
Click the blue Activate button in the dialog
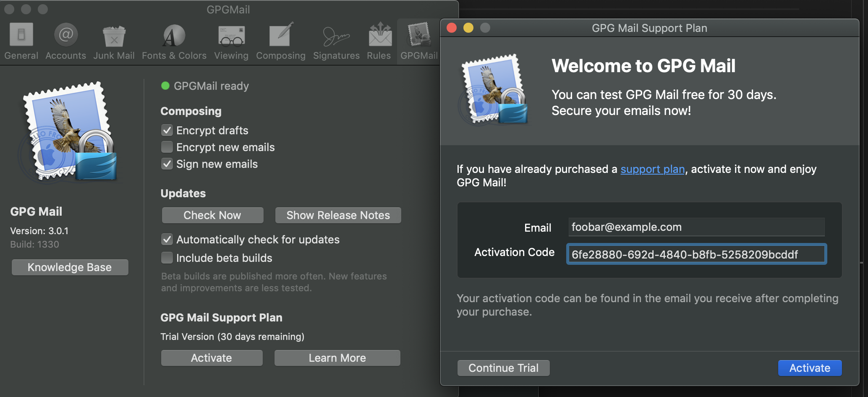pyautogui.click(x=810, y=368)
